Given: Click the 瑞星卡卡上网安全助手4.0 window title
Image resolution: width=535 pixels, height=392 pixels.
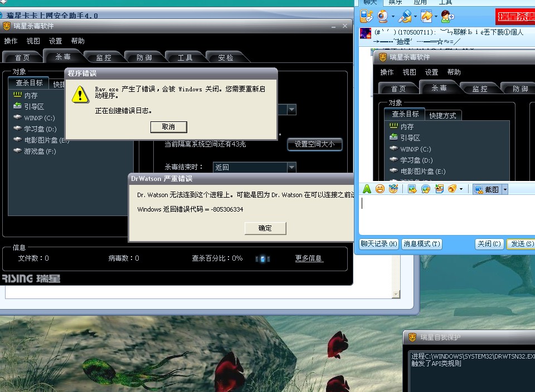Looking at the screenshot, I should [52, 16].
